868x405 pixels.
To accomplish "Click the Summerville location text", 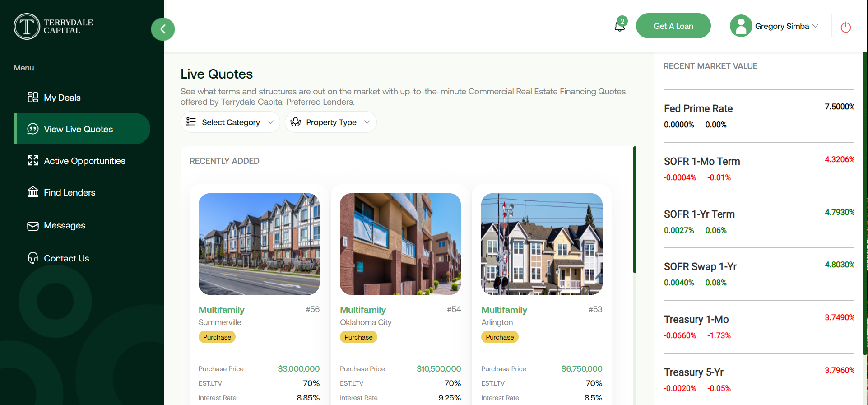I will 220,322.
